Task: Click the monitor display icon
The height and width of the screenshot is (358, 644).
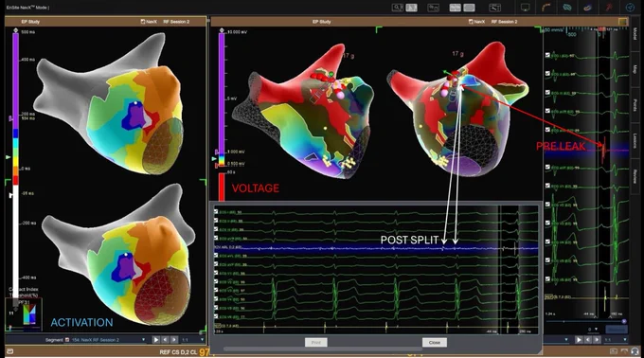Action: tap(526, 8)
